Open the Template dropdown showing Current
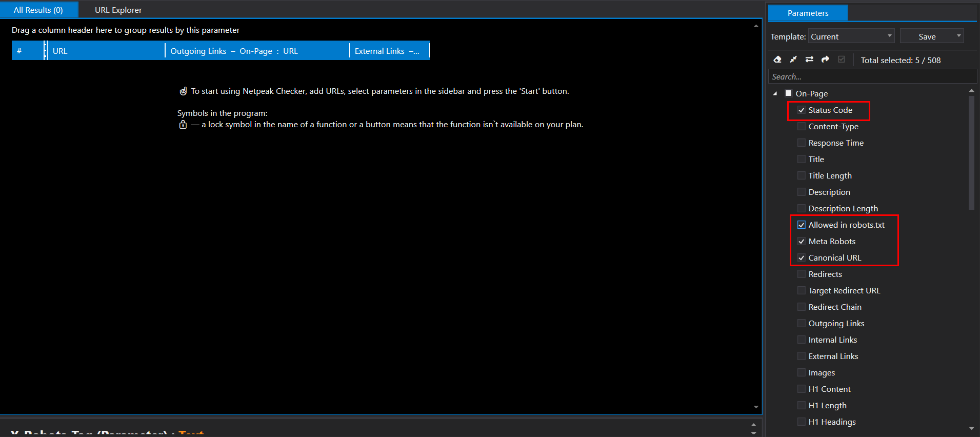Image resolution: width=980 pixels, height=437 pixels. pyautogui.click(x=851, y=36)
